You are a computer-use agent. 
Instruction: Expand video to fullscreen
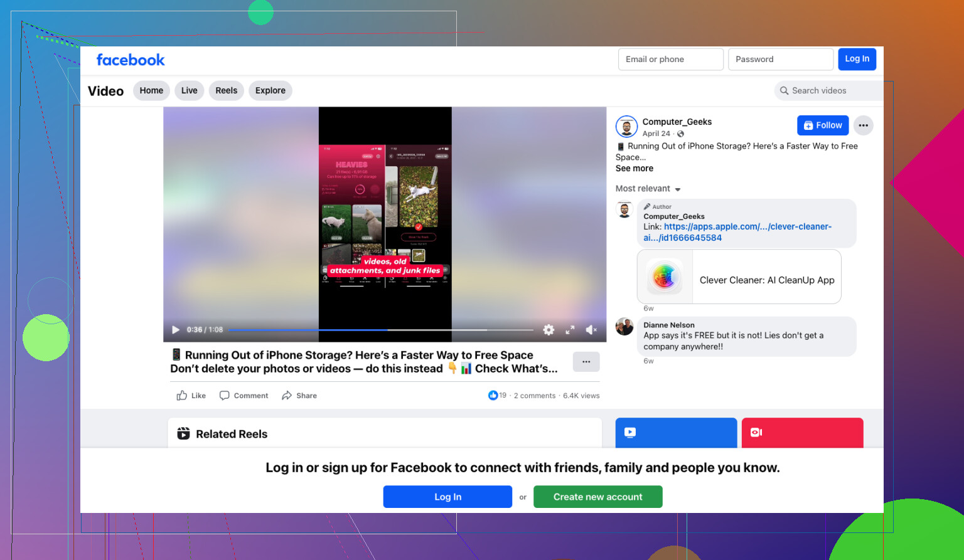point(570,330)
